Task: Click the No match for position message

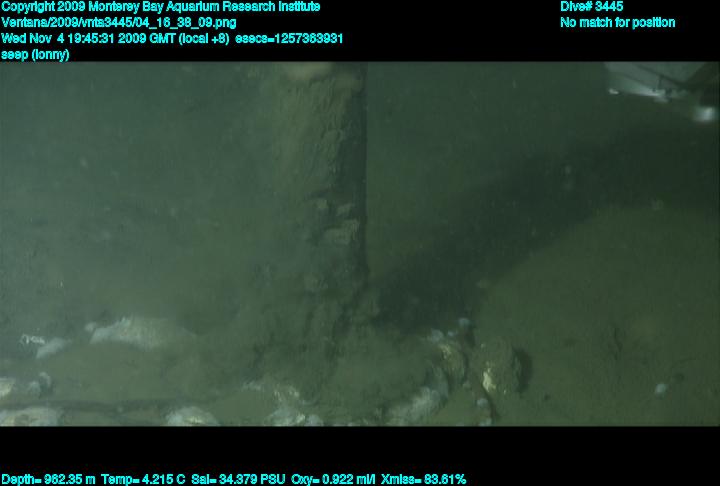Action: click(618, 23)
